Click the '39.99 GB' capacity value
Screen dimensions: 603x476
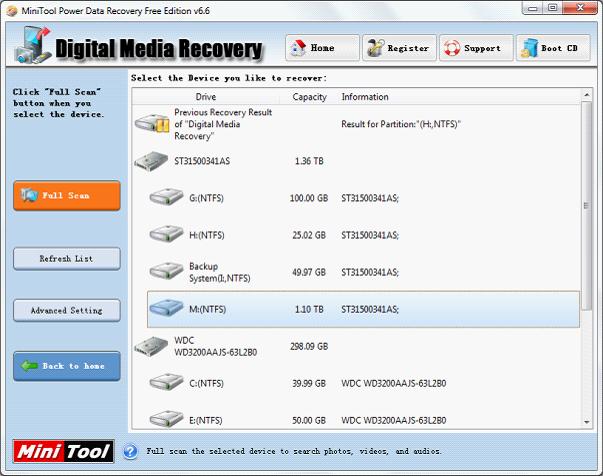[309, 383]
